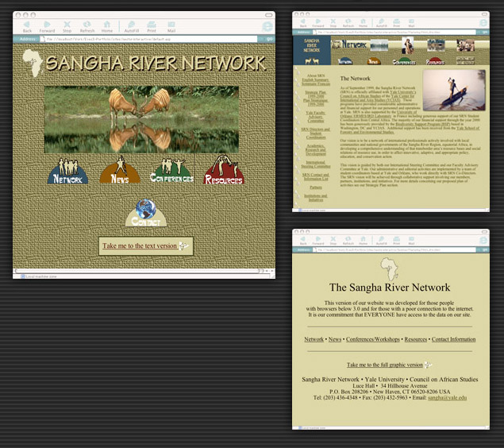
Task: Select the orange News tab in Network page header
Action: [374, 61]
